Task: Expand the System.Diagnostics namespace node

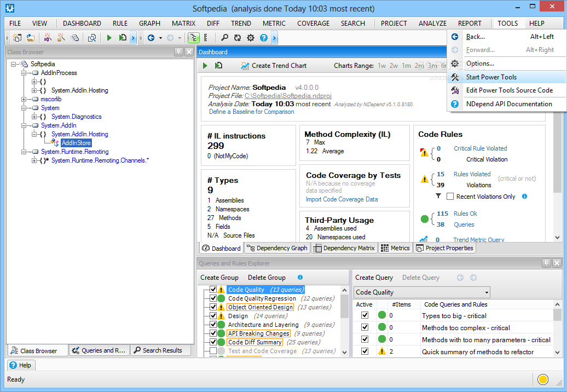Action: (x=34, y=117)
